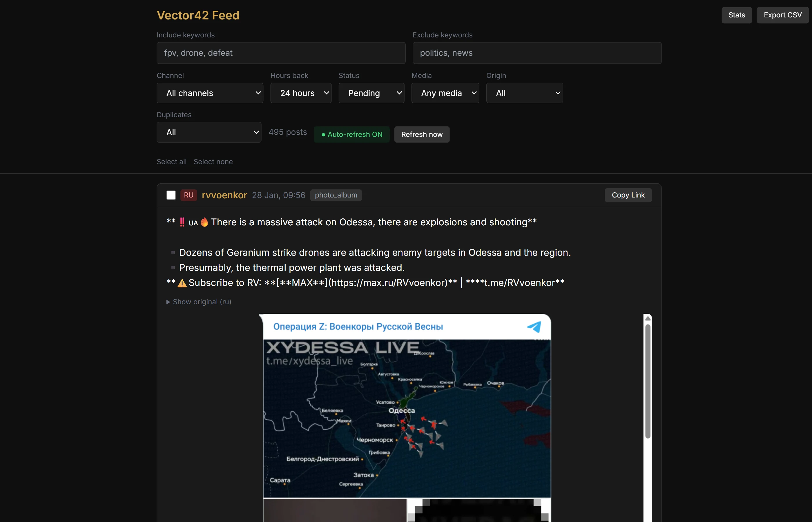Click the vertical scrollbar next to the post image
This screenshot has width=812, height=522.
pyautogui.click(x=648, y=380)
